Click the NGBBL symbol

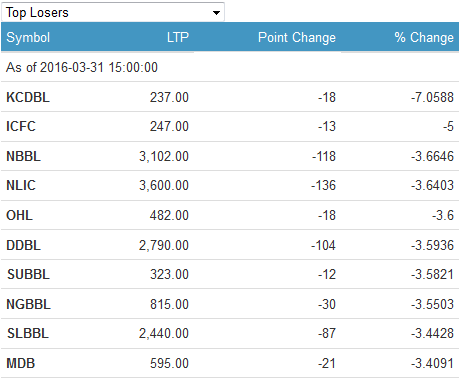click(x=28, y=304)
